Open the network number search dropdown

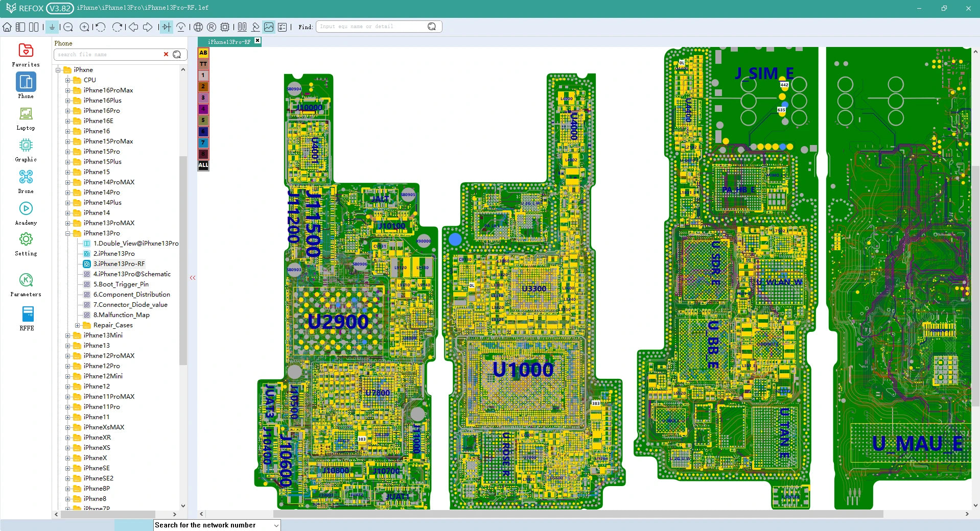pyautogui.click(x=276, y=525)
